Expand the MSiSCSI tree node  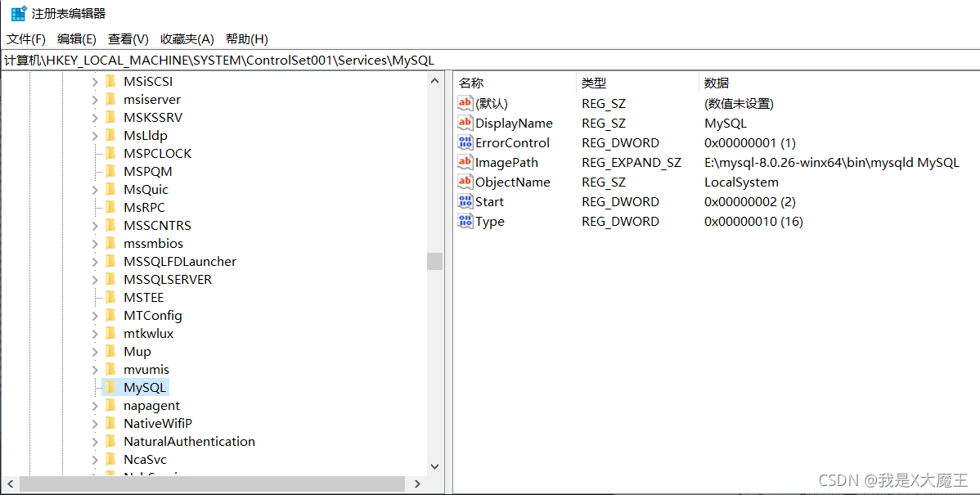pyautogui.click(x=94, y=82)
